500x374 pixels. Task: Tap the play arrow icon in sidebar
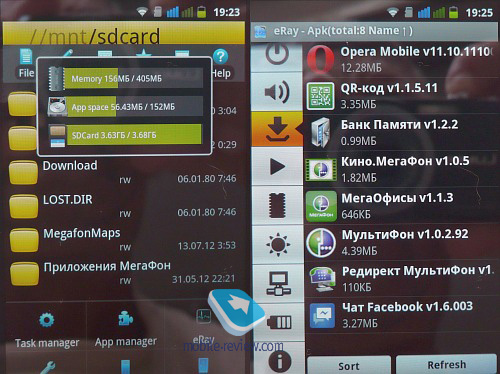(x=277, y=166)
